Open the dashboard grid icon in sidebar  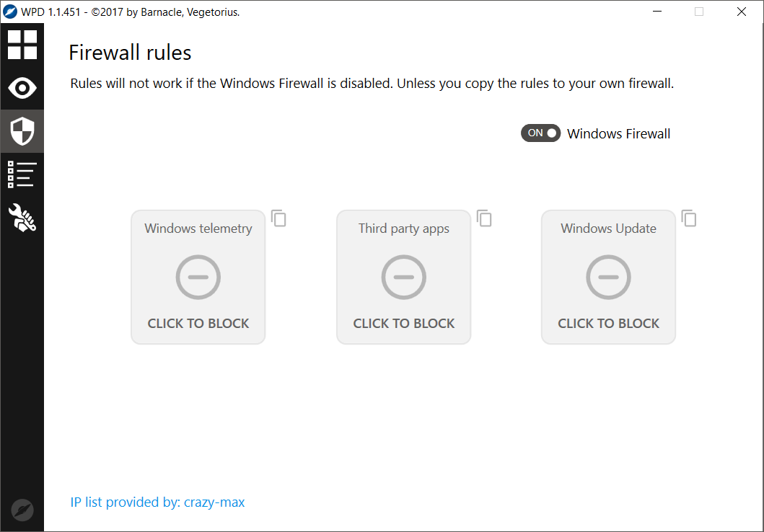[22, 45]
